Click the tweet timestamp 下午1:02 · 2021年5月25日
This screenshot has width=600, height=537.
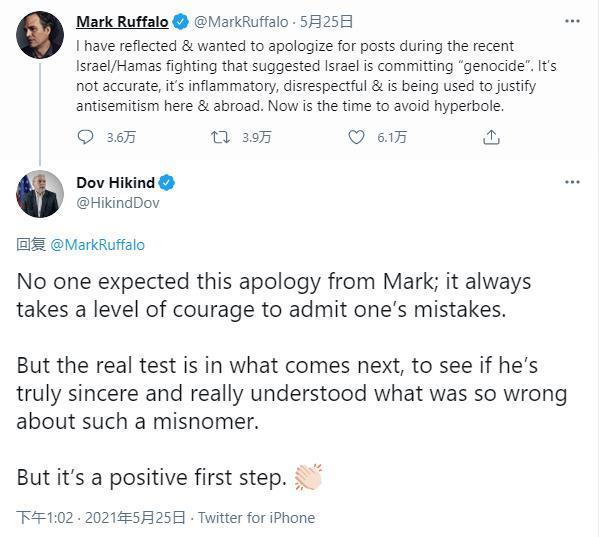pos(101,518)
